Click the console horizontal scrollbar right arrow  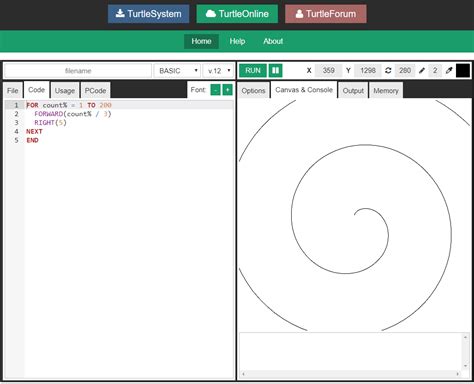458,374
